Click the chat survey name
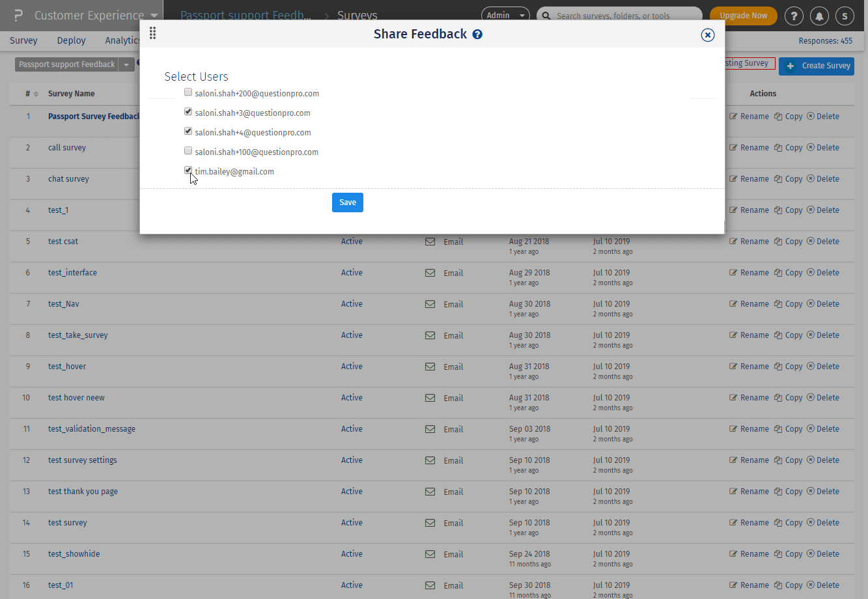This screenshot has height=599, width=868. click(68, 179)
